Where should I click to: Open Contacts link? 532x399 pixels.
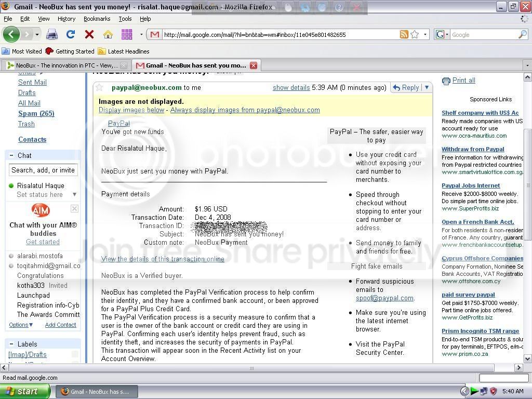click(32, 139)
